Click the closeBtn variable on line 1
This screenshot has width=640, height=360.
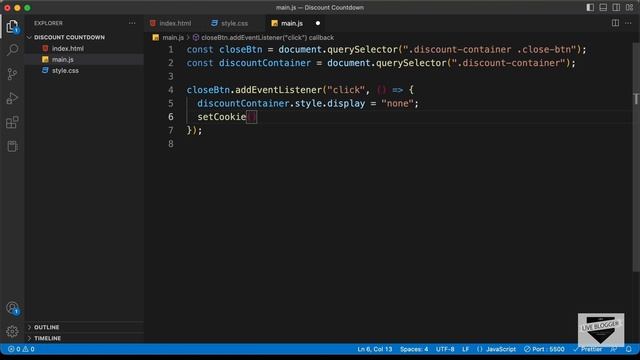pyautogui.click(x=241, y=49)
